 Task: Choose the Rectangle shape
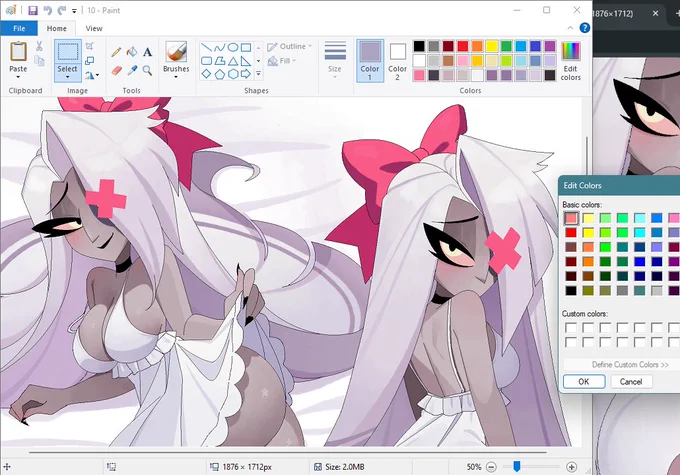246,47
